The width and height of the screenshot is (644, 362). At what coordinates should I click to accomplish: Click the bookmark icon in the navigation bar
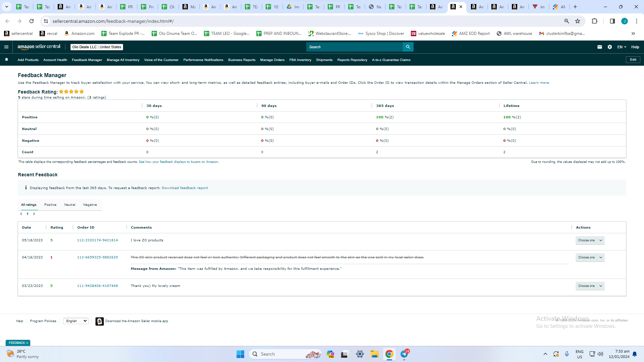[x=6, y=60]
